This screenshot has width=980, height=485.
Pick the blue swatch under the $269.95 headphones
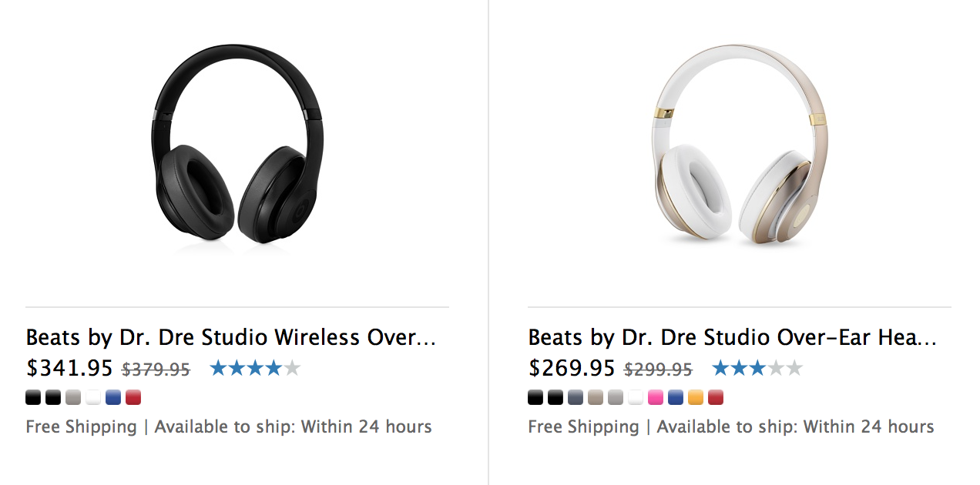pos(676,398)
